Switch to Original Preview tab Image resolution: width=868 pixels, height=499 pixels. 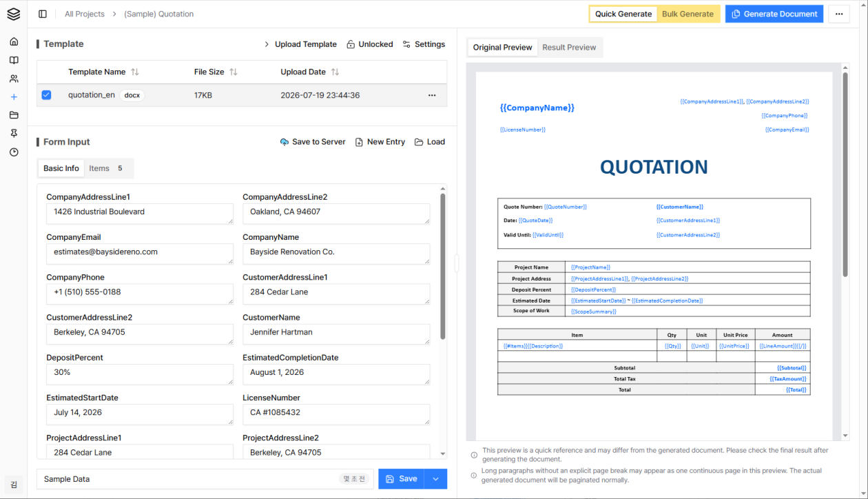tap(502, 48)
